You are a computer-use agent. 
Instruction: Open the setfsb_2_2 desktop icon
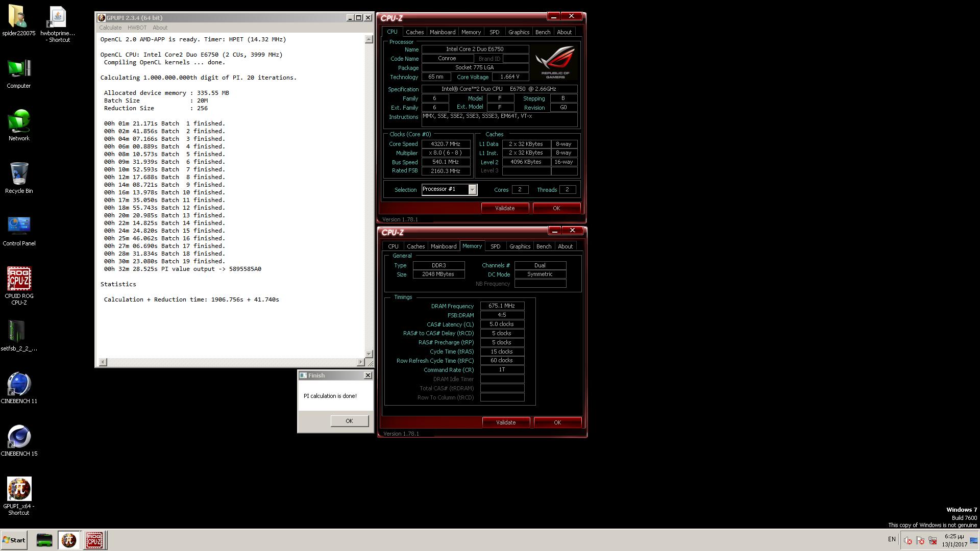click(19, 336)
